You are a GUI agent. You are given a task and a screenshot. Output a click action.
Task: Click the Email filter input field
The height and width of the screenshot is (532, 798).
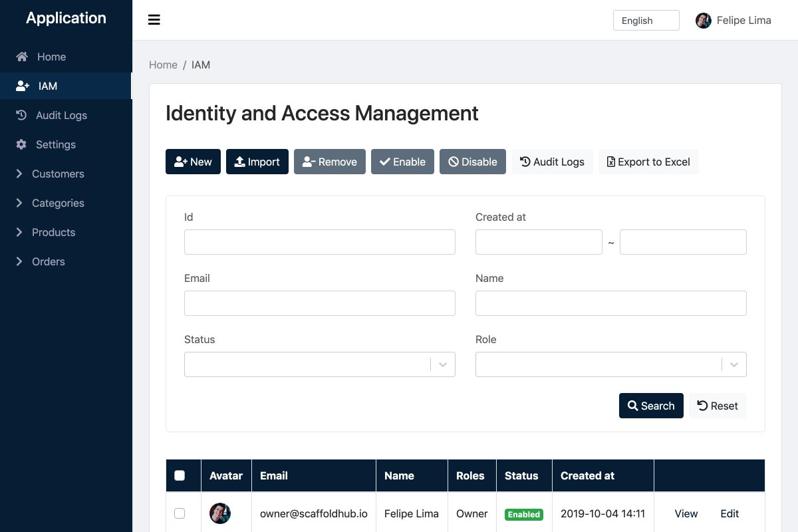(x=319, y=303)
